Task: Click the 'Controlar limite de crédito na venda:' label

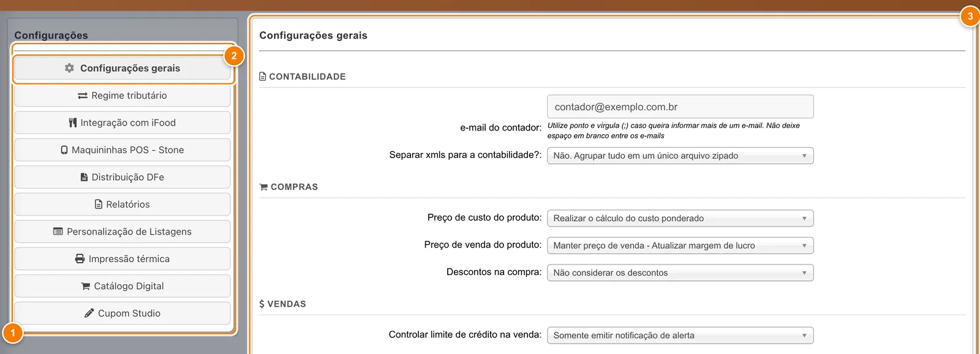Action: (x=465, y=334)
